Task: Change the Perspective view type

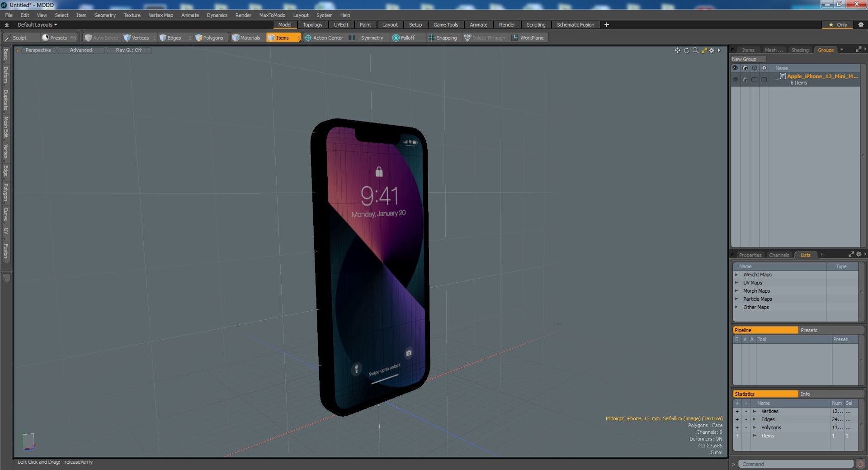Action: point(38,50)
